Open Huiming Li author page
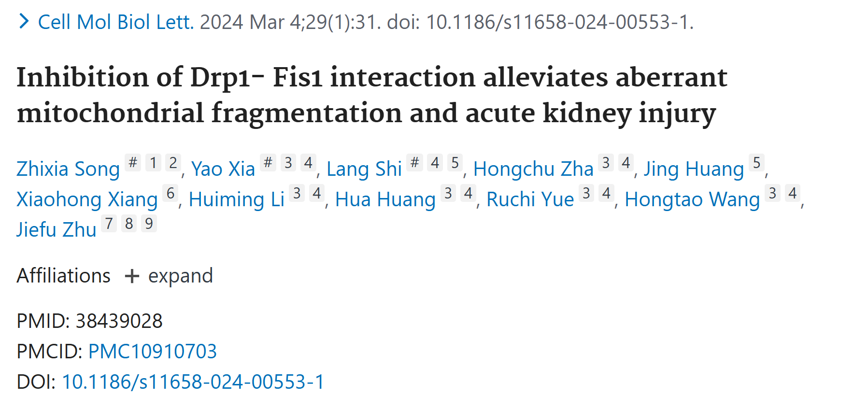This screenshot has height=396, width=868. (237, 199)
